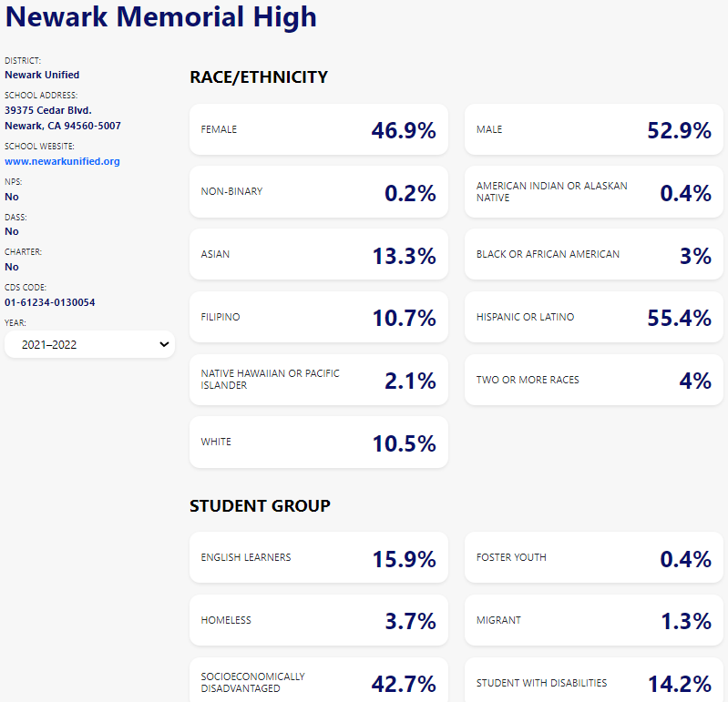Screen dimensions: 728x702
Task: Click the Black or African American card
Action: click(x=593, y=255)
